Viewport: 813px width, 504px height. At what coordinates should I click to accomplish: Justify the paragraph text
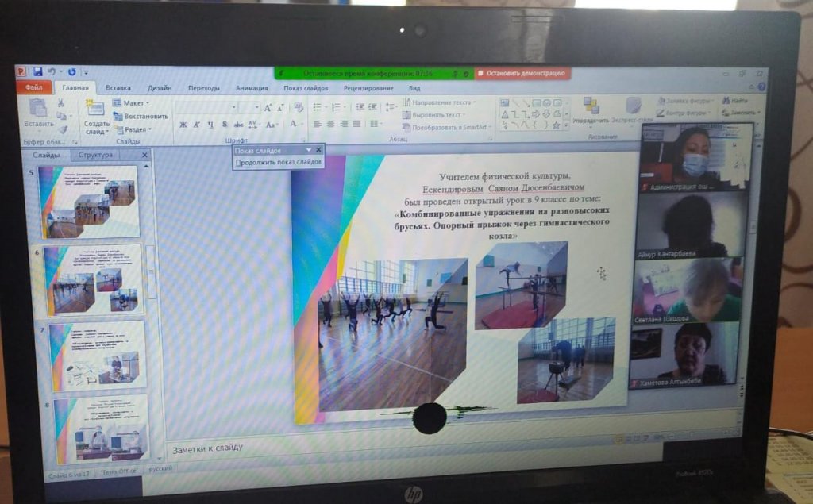click(356, 124)
